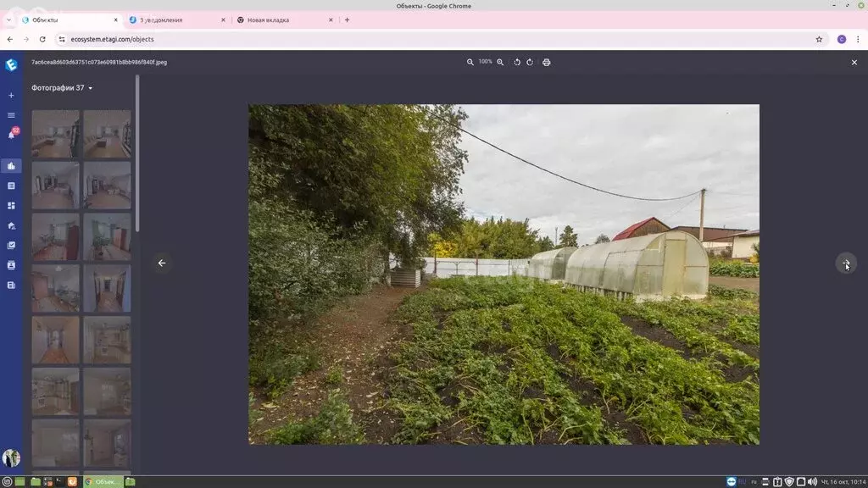Image resolution: width=868 pixels, height=488 pixels.
Task: Go to the next photo
Action: click(x=845, y=263)
